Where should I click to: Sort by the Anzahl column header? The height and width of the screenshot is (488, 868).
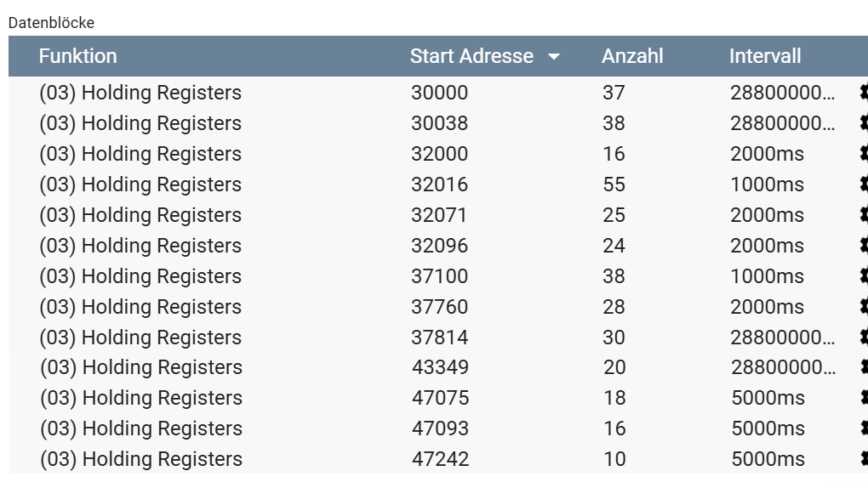631,56
